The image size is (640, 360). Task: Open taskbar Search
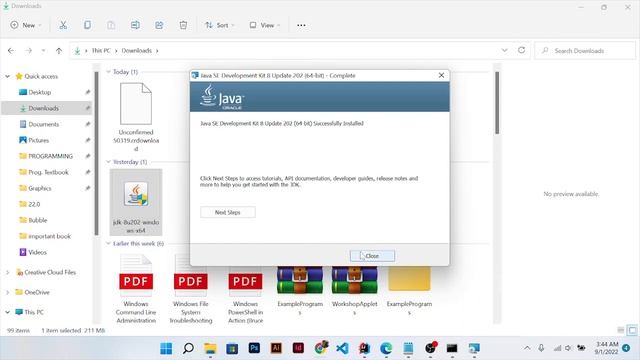[x=188, y=348]
